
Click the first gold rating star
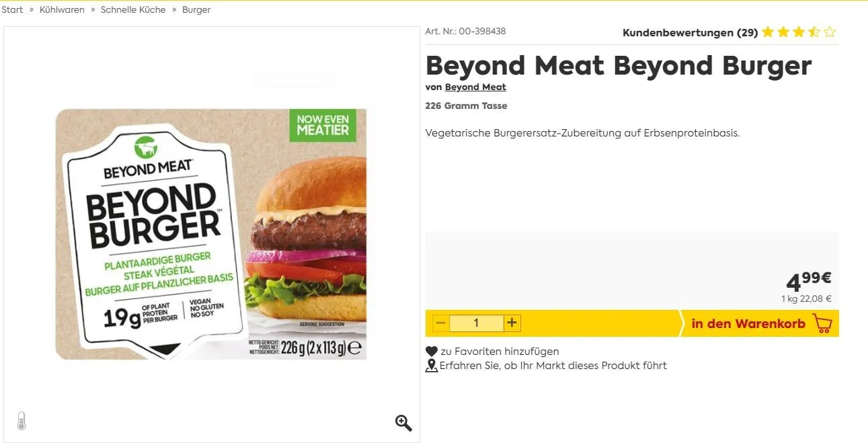coord(767,32)
